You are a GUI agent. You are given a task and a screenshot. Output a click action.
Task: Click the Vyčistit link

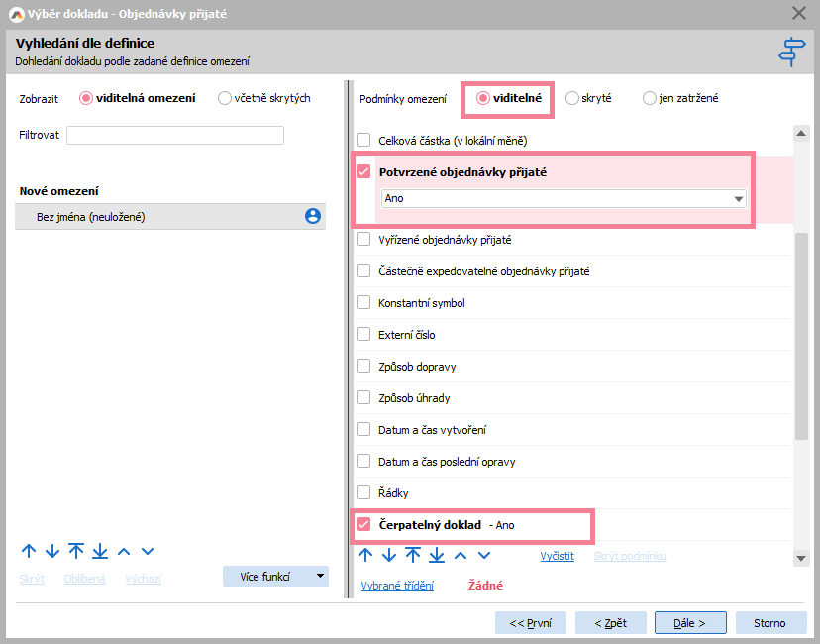557,556
